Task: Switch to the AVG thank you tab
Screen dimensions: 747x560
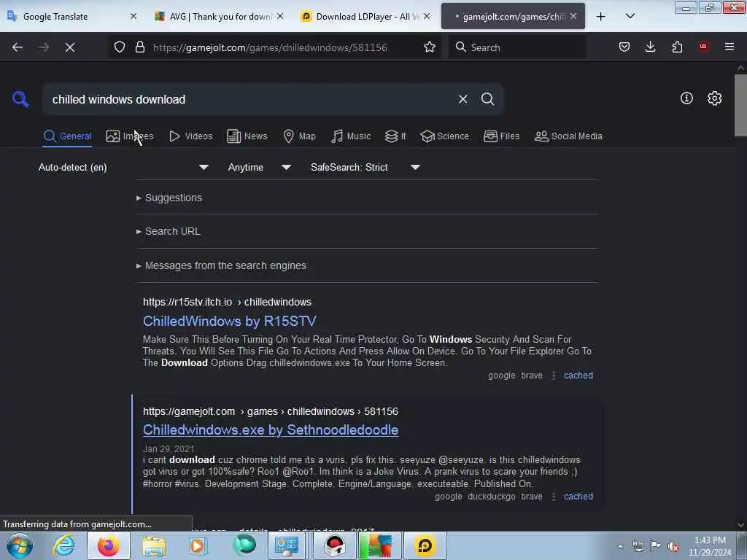Action: (x=218, y=16)
